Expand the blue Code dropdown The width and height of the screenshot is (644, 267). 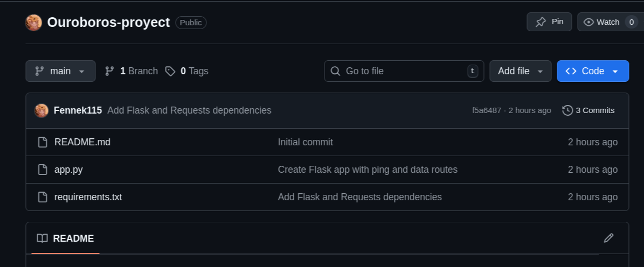point(592,71)
